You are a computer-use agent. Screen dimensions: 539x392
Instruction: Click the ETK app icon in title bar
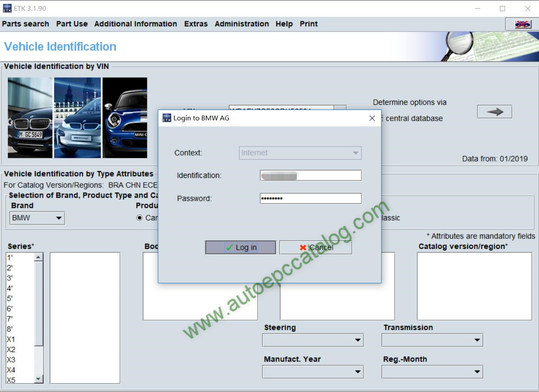7,8
